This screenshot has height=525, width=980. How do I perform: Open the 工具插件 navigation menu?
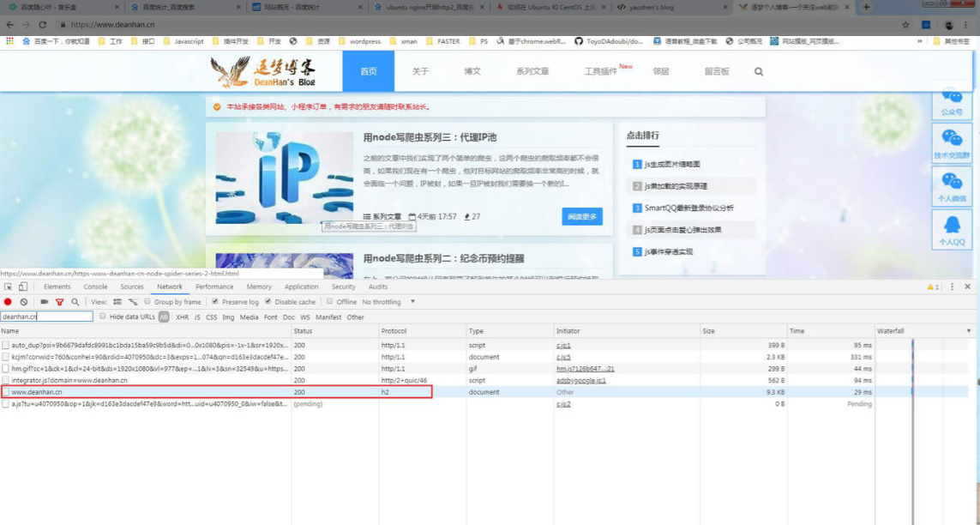[601, 72]
